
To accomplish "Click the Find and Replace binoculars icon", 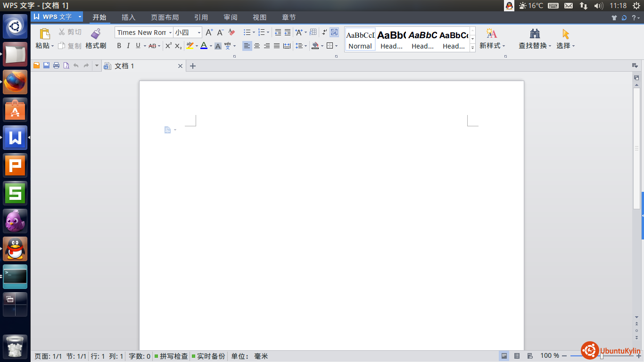I will (x=535, y=33).
